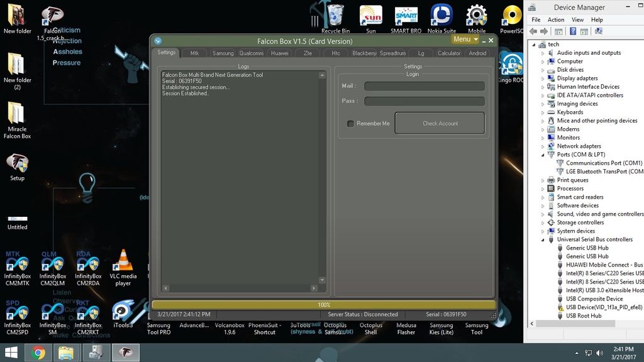644x362 pixels.
Task: Open InfinityBox CM2SPD shortcut
Action: pyautogui.click(x=17, y=317)
